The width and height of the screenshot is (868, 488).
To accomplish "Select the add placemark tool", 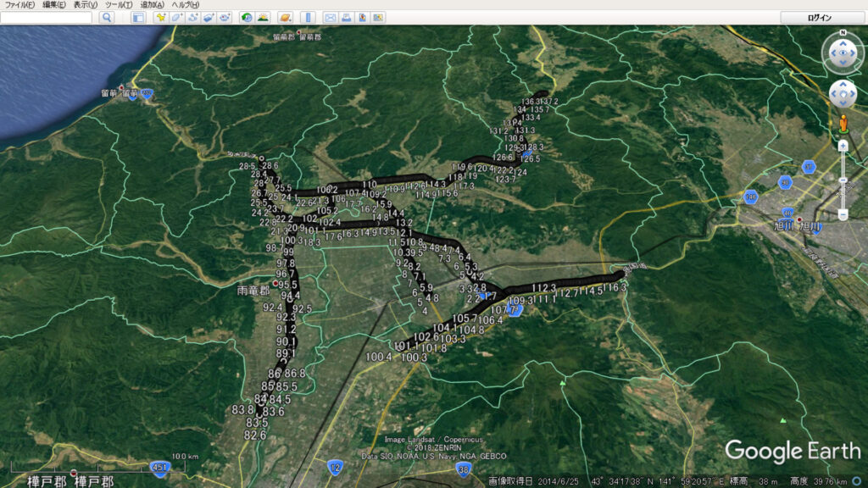I will 160,18.
